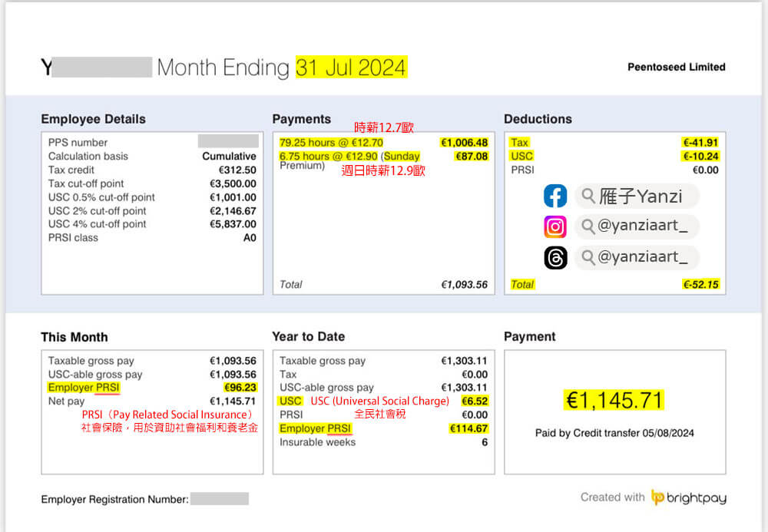The image size is (768, 532).
Task: Click the Employer Registration Number label
Action: tap(114, 500)
